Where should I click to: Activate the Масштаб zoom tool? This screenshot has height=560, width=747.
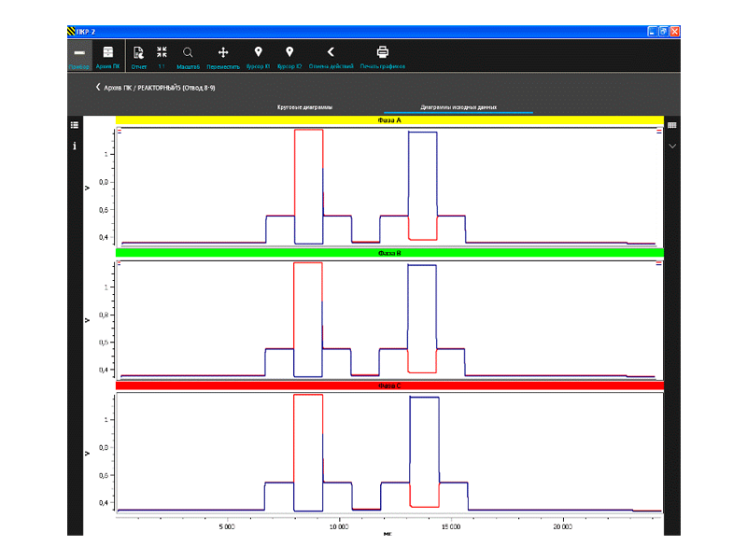pyautogui.click(x=188, y=57)
